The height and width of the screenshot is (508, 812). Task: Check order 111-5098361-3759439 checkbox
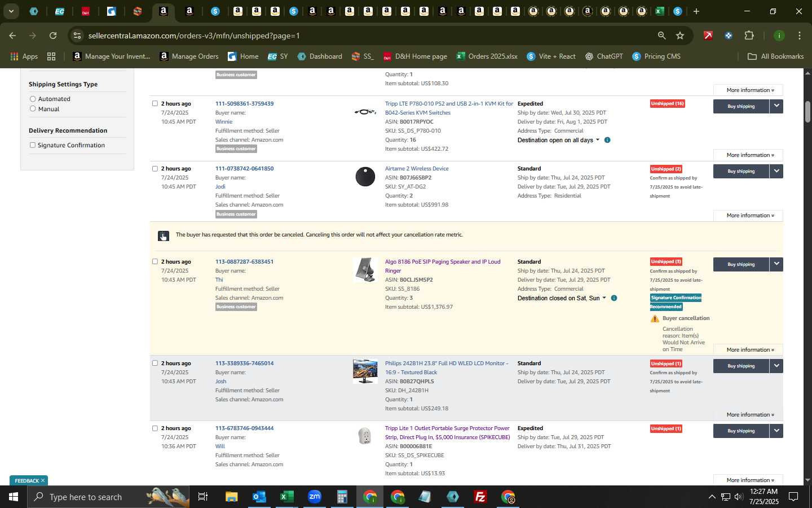pyautogui.click(x=155, y=103)
